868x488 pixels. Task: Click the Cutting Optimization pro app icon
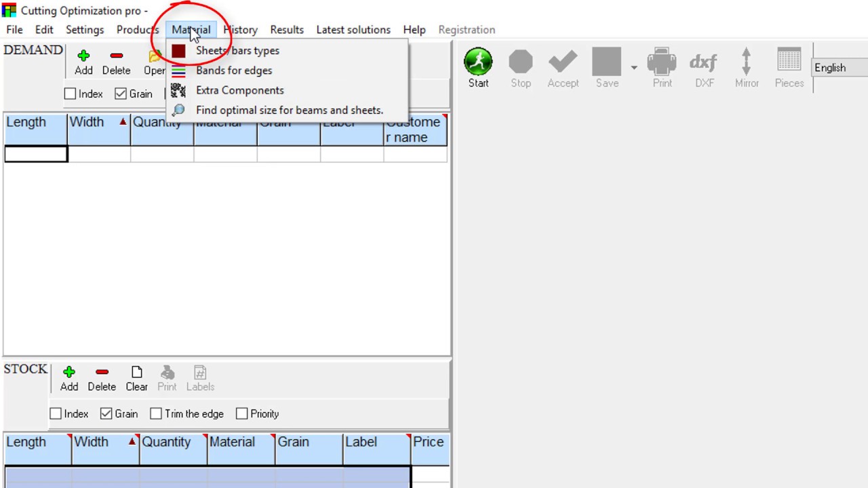(x=9, y=11)
